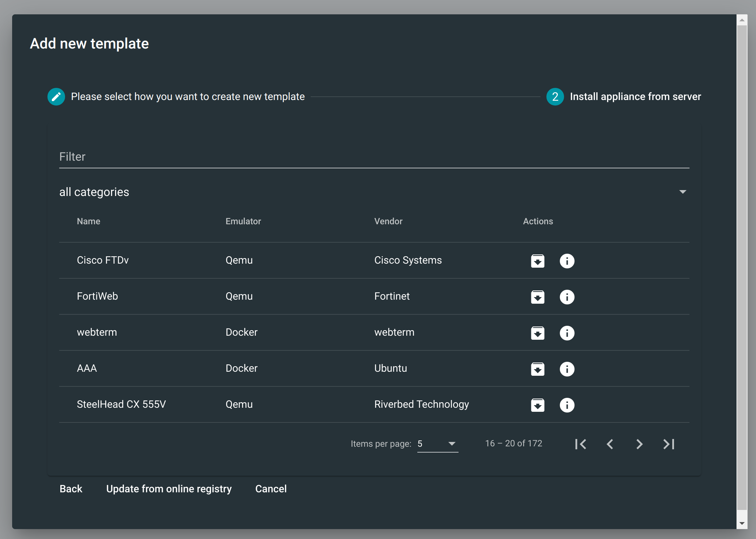Collapse the all categories selector
The height and width of the screenshot is (539, 756).
[x=682, y=192]
